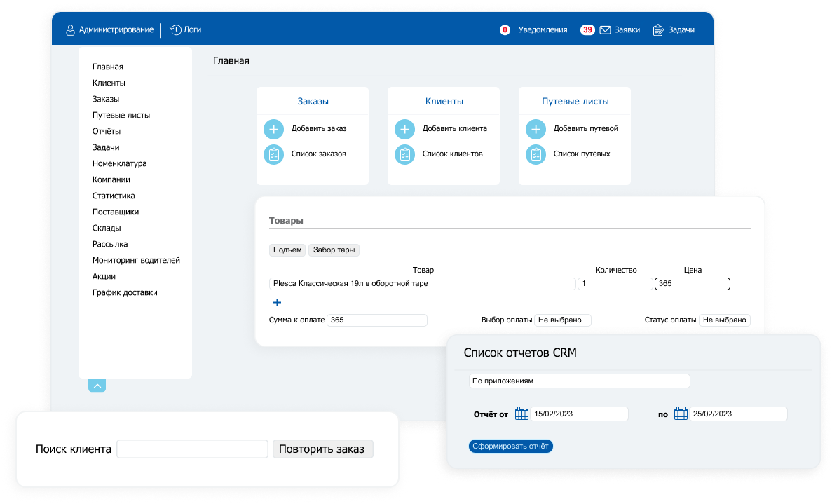The width and height of the screenshot is (832, 504).
Task: Open the Статус оплаты dropdown
Action: (x=725, y=320)
